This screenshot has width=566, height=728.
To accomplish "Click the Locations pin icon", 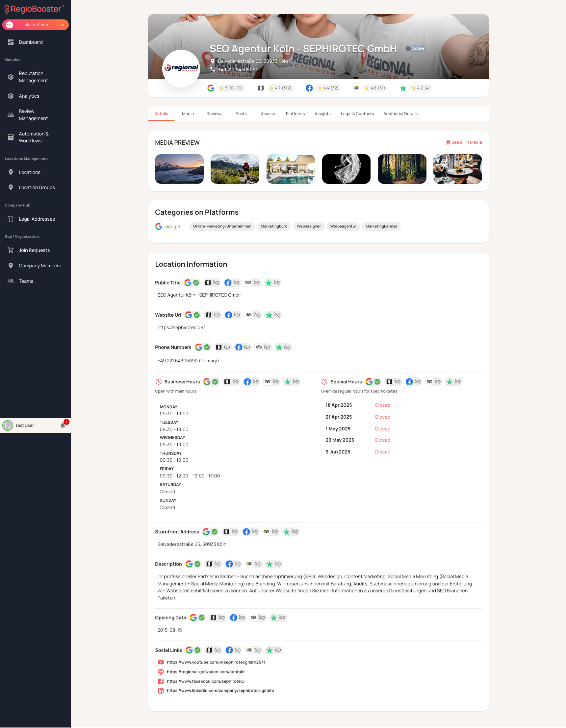I will 11,172.
